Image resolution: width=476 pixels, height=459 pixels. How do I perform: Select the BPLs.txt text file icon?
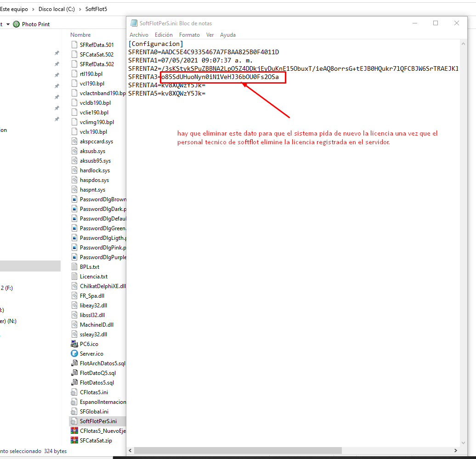[x=74, y=267]
